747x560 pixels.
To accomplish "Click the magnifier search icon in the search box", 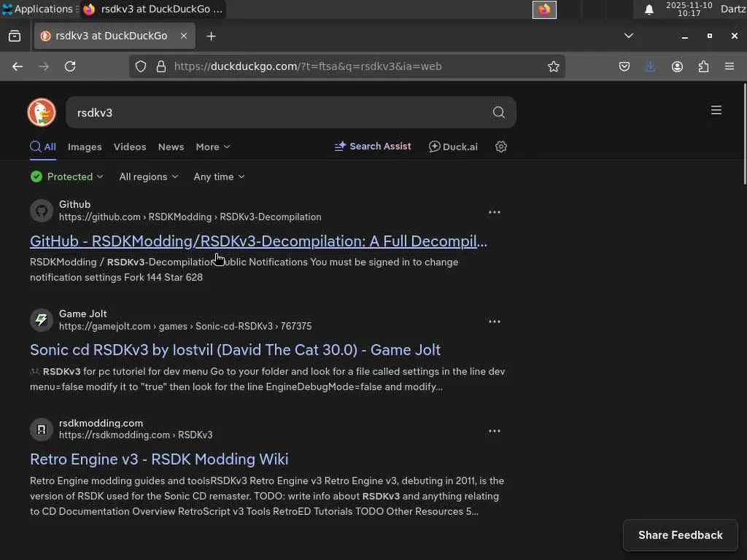I will point(499,112).
